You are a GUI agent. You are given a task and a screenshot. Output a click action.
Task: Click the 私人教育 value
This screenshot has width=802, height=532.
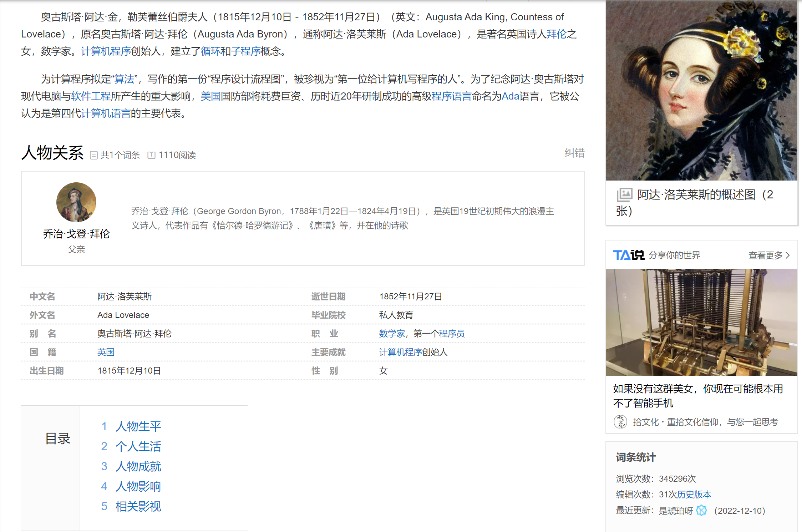396,315
